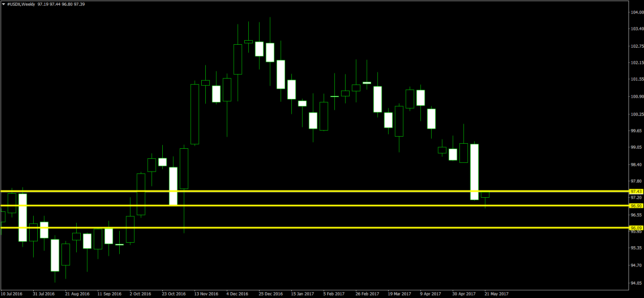
Task: Click the 21 May 2017 date label
Action: 497,294
